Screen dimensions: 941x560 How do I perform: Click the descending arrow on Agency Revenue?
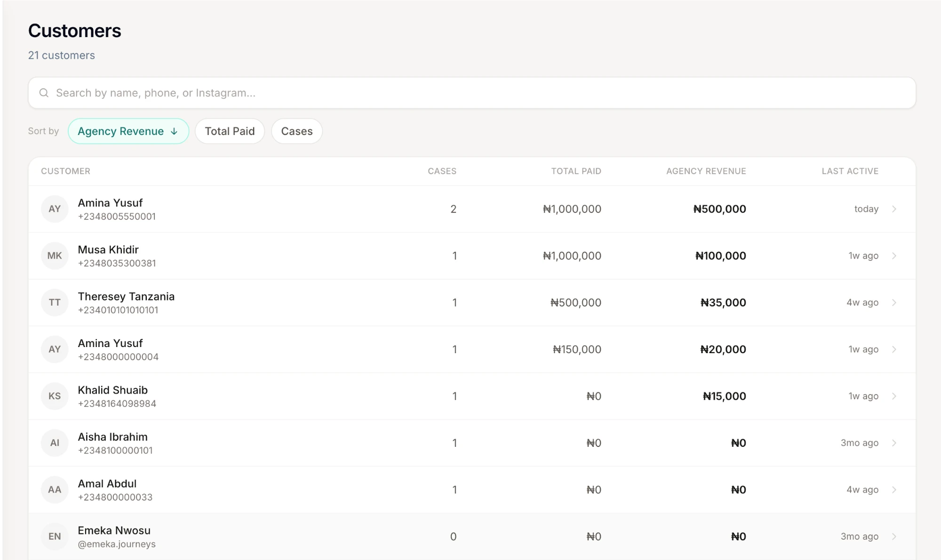point(174,131)
